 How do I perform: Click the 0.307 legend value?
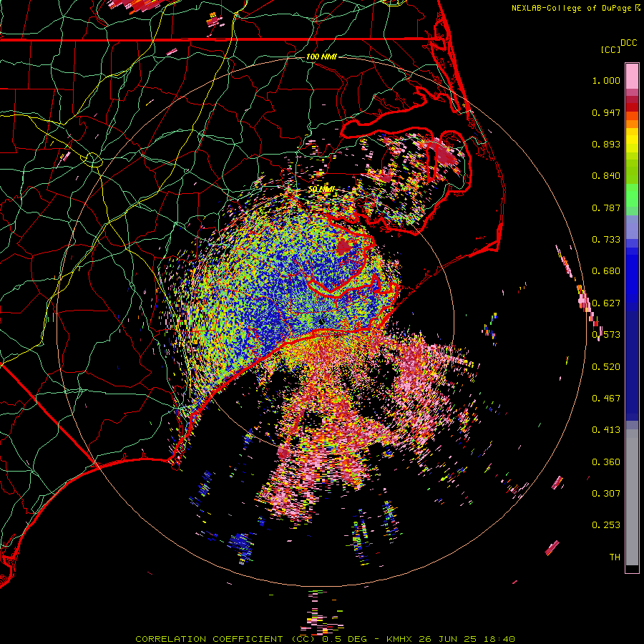606,494
